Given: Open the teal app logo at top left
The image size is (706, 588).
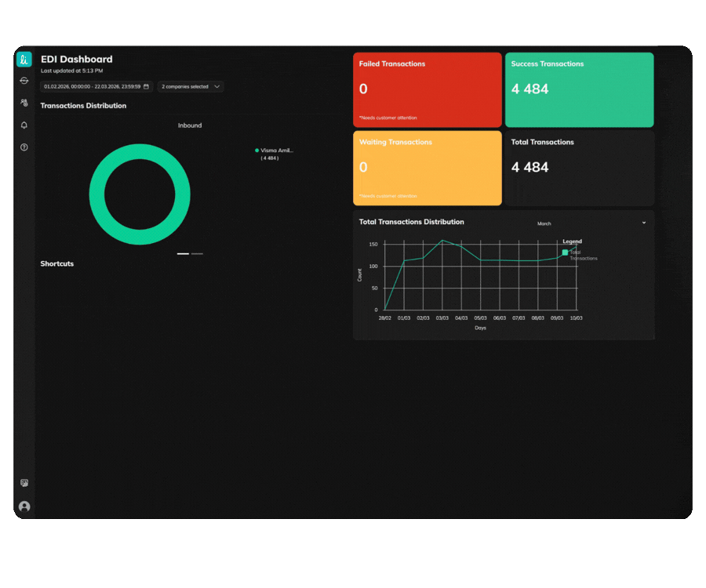Looking at the screenshot, I should click(x=24, y=59).
